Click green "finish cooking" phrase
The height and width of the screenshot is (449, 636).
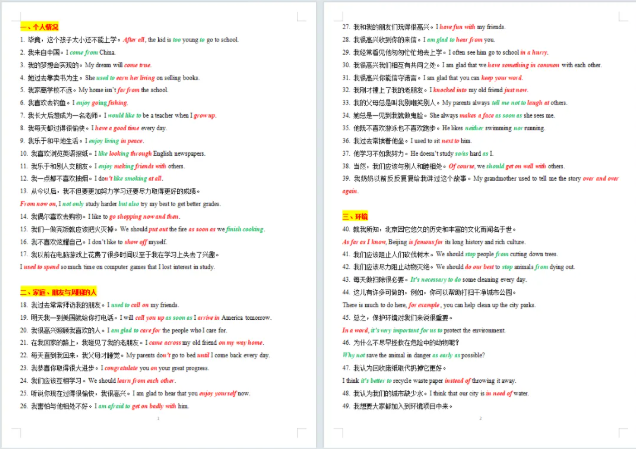point(245,229)
